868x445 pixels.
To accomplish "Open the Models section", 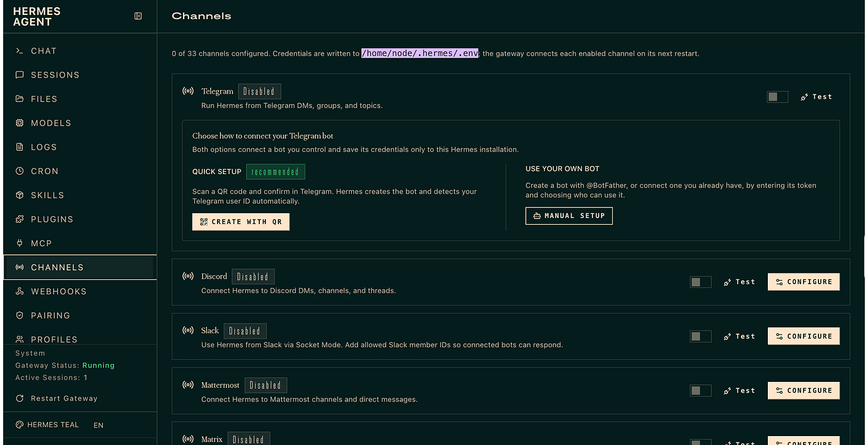I will coord(79,123).
